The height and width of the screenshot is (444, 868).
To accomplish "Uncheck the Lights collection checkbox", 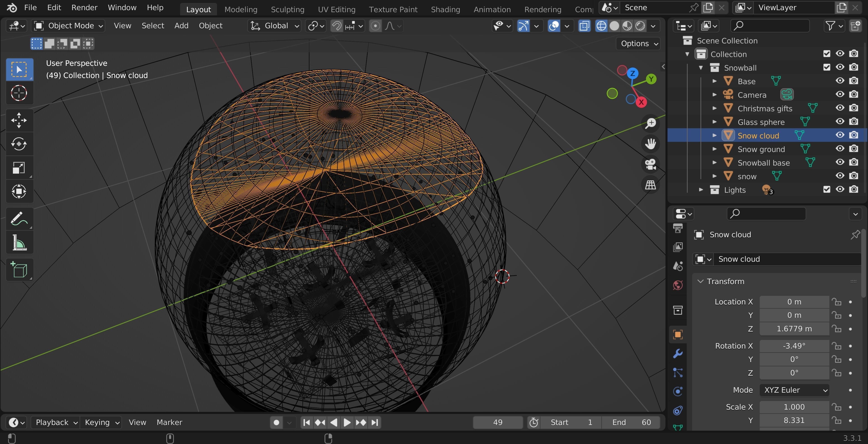I will (827, 190).
